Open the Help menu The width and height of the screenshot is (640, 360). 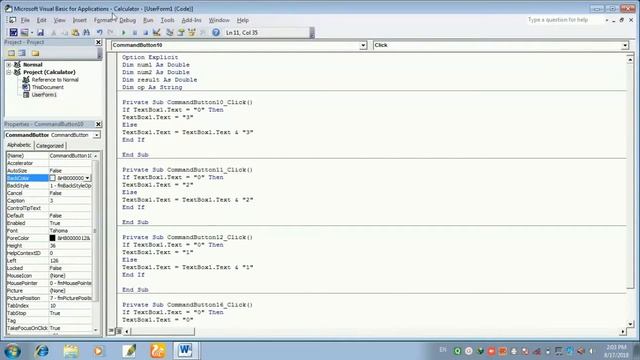[x=243, y=20]
